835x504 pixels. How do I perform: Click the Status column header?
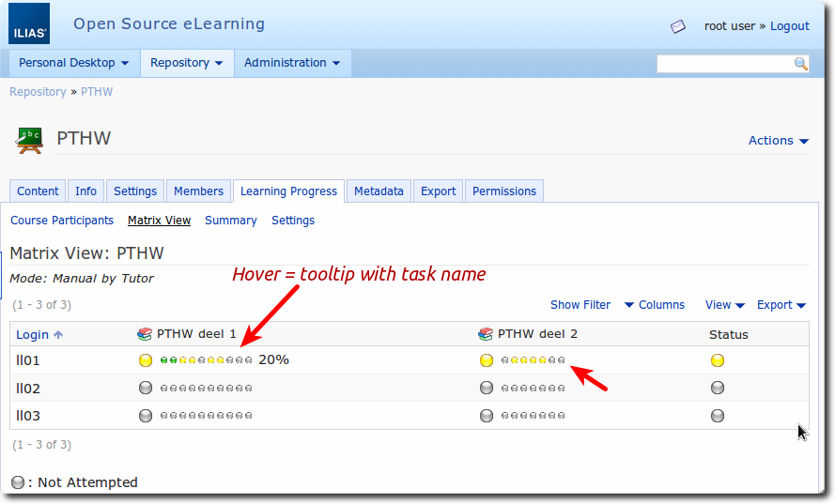(729, 335)
